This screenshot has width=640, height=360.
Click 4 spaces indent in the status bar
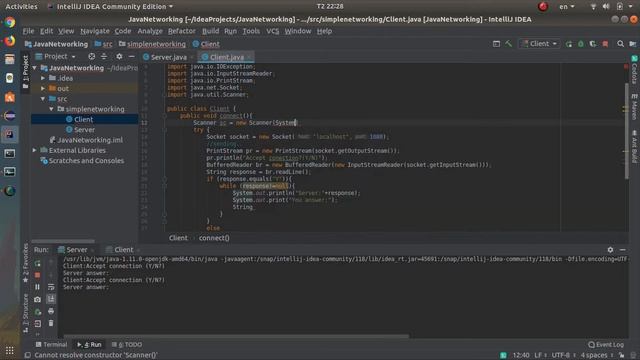(594, 355)
